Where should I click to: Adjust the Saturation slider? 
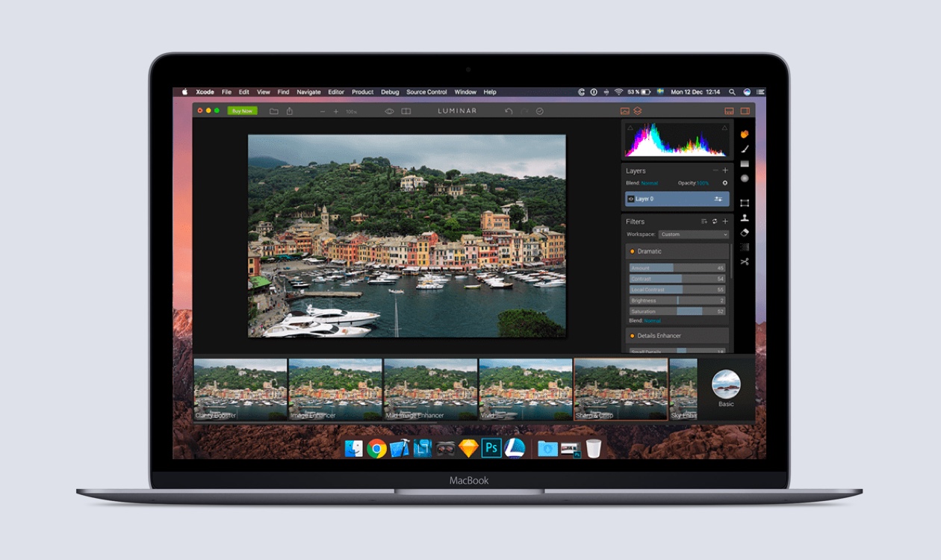coord(677,311)
